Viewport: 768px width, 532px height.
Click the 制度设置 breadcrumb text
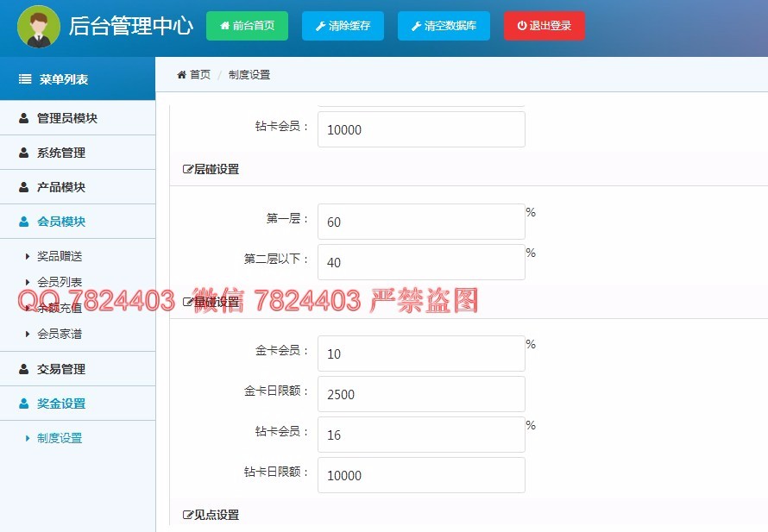[249, 74]
